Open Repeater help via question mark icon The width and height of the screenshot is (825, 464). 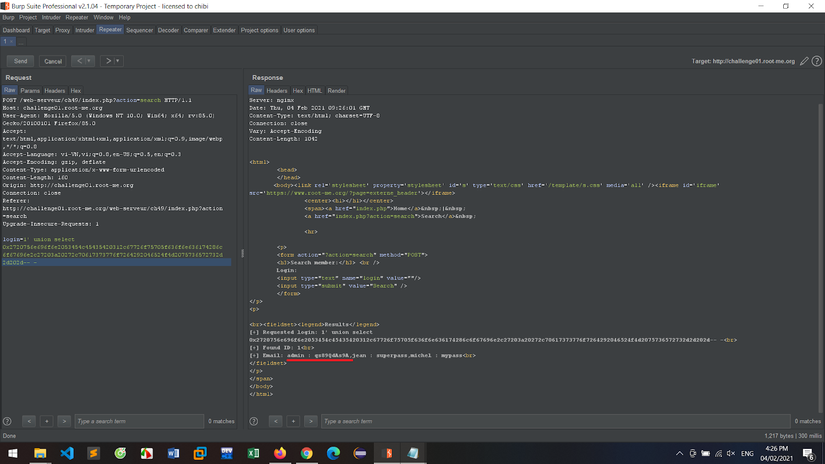(x=816, y=61)
